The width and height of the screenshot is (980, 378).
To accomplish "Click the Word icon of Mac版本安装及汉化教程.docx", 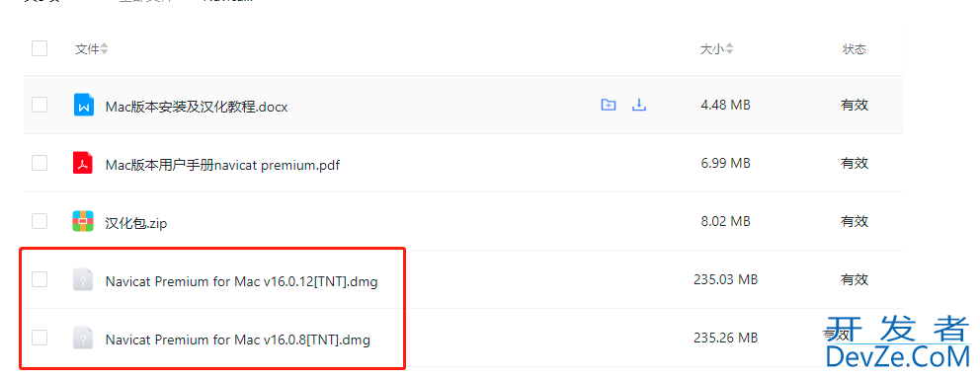I will tap(83, 105).
